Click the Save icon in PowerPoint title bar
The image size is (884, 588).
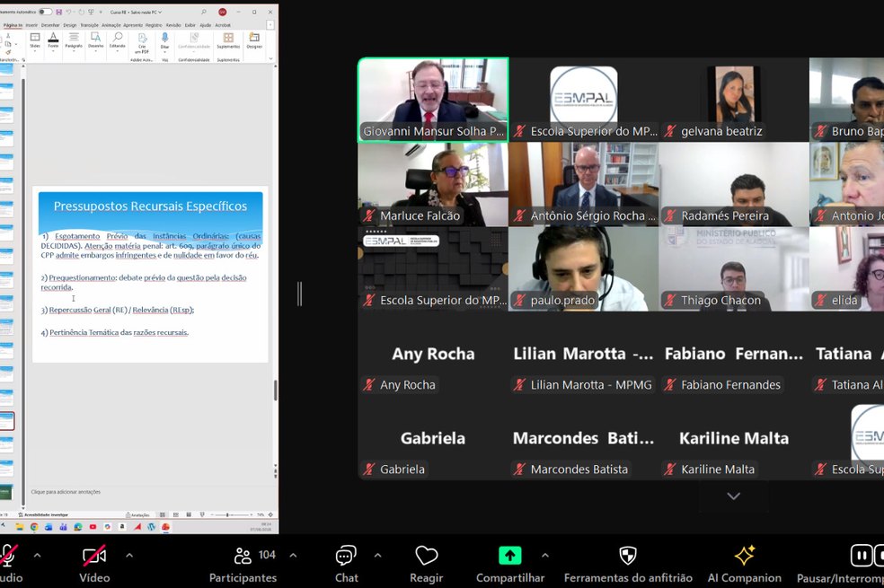point(58,12)
